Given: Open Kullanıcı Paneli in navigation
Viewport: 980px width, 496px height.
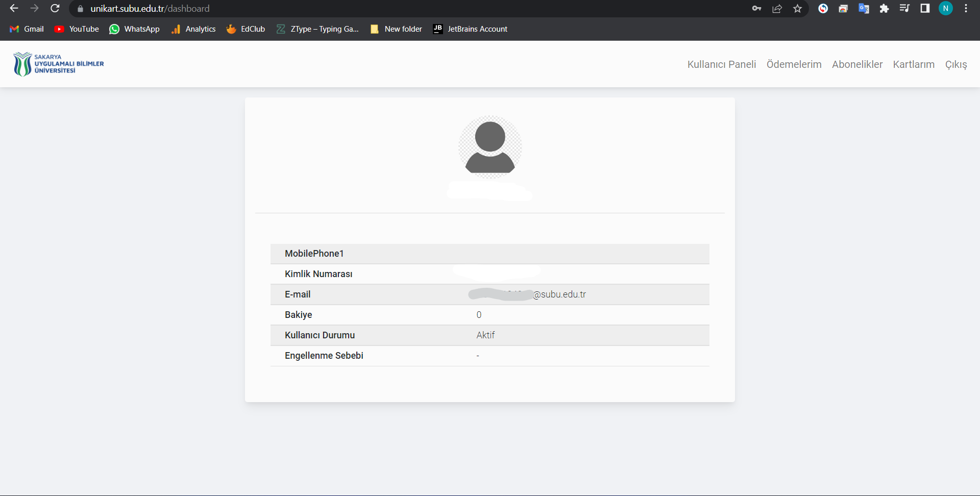Looking at the screenshot, I should [721, 64].
